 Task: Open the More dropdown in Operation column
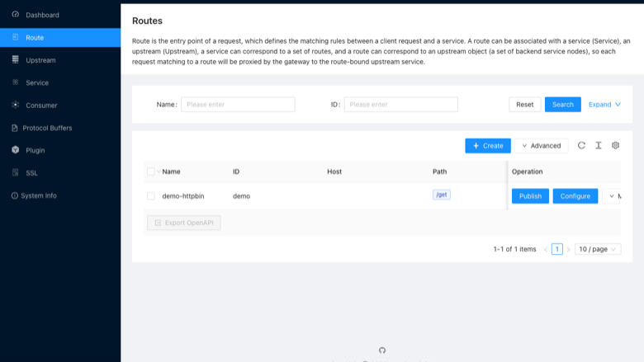(x=612, y=196)
